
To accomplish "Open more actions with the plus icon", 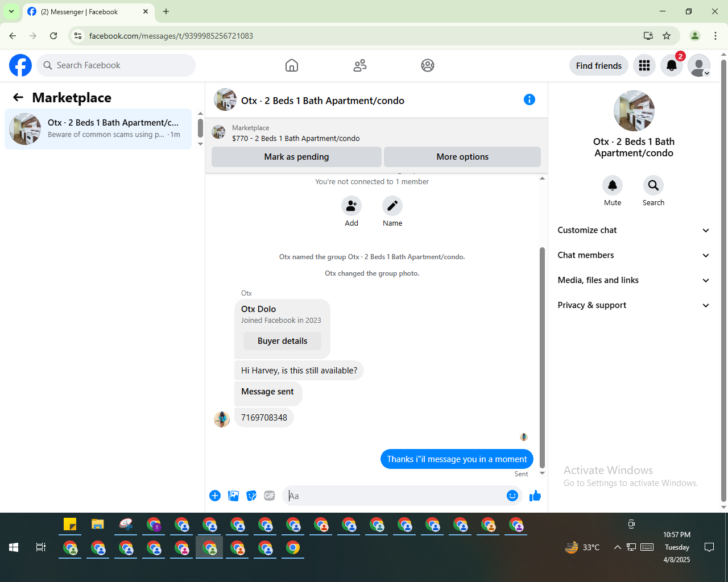I will coord(215,496).
